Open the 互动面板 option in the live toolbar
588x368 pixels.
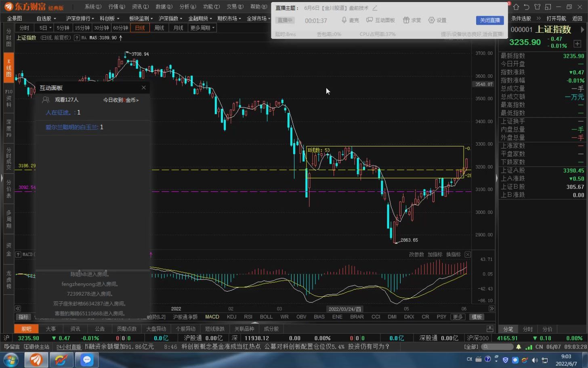click(x=380, y=20)
